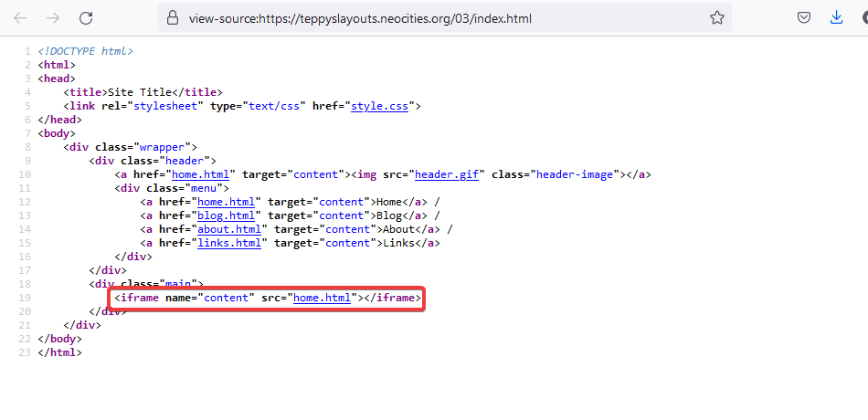The image size is (868, 420).
Task: Click the Blog anchor text on line 13
Action: [388, 215]
